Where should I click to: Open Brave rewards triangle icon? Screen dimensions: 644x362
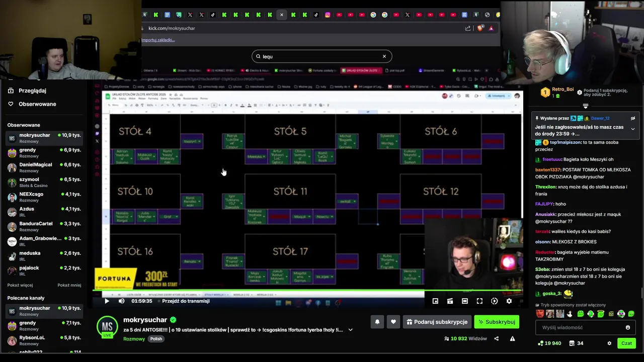(491, 28)
